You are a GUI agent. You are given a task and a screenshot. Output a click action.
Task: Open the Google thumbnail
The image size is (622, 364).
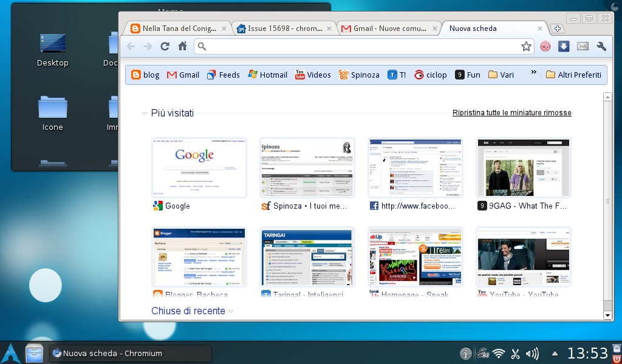tap(199, 167)
